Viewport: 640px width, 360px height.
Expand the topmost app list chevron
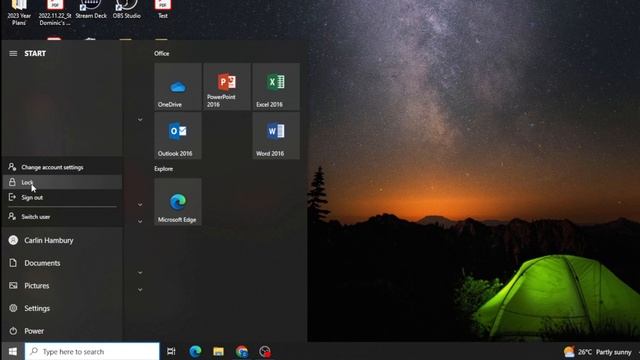point(140,120)
